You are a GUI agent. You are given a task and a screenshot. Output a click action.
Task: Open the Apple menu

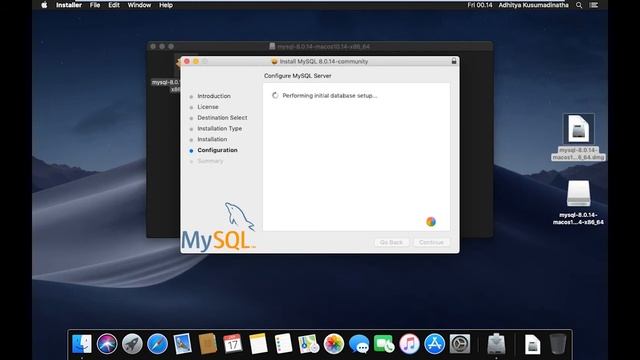[x=44, y=5]
